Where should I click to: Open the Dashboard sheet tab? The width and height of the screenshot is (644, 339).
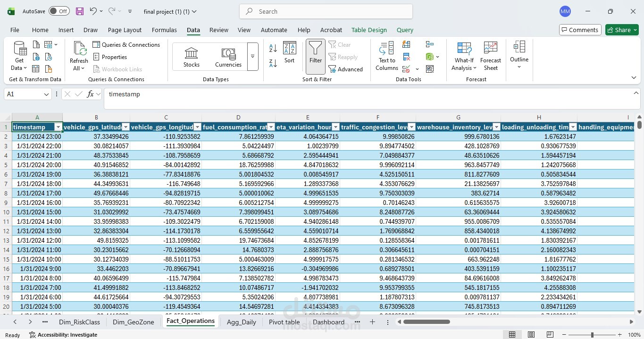point(328,322)
